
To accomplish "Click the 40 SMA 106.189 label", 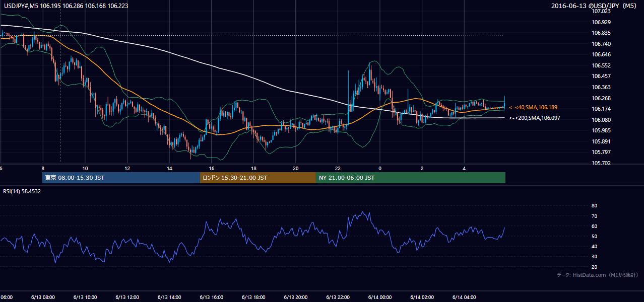I will click(533, 107).
